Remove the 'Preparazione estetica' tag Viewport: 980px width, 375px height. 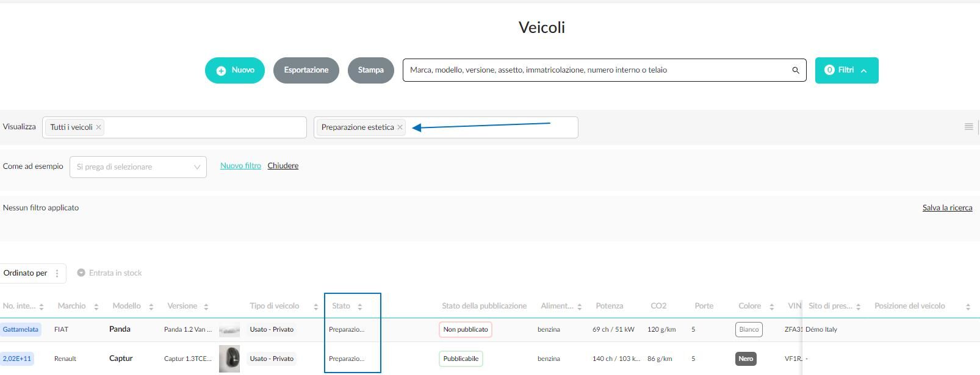400,127
